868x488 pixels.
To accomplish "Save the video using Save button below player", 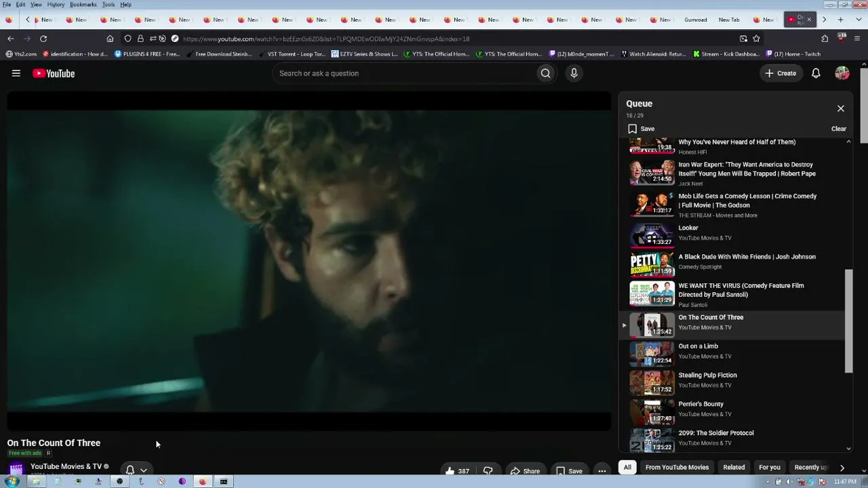I will (570, 471).
